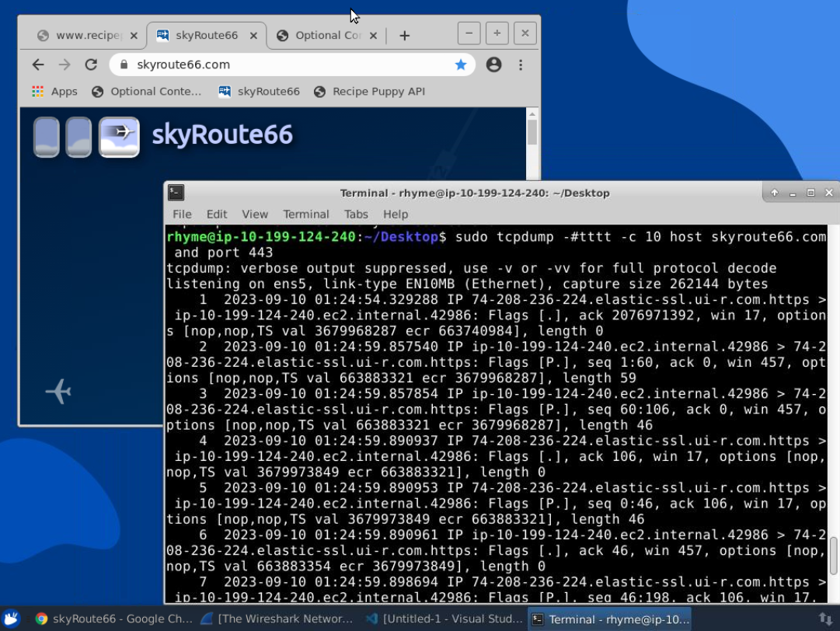Switch to the Optional Content tab
The height and width of the screenshot is (631, 840).
tap(326, 35)
